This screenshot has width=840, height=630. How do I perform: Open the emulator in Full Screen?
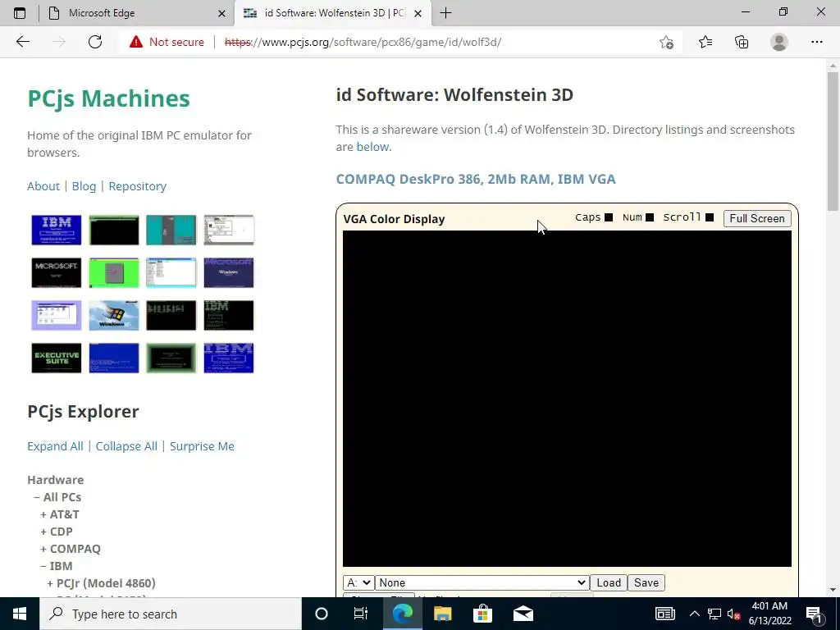point(757,218)
